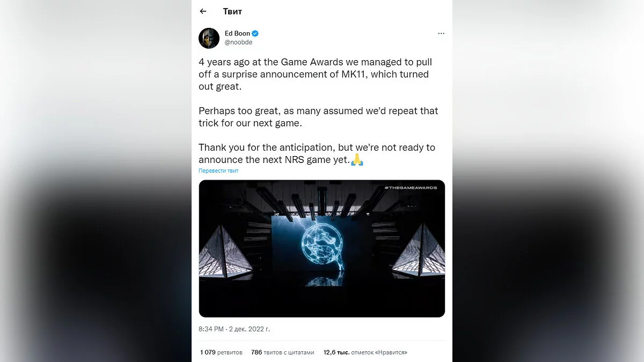
Task: Open the three-dot more options menu
Action: click(441, 33)
